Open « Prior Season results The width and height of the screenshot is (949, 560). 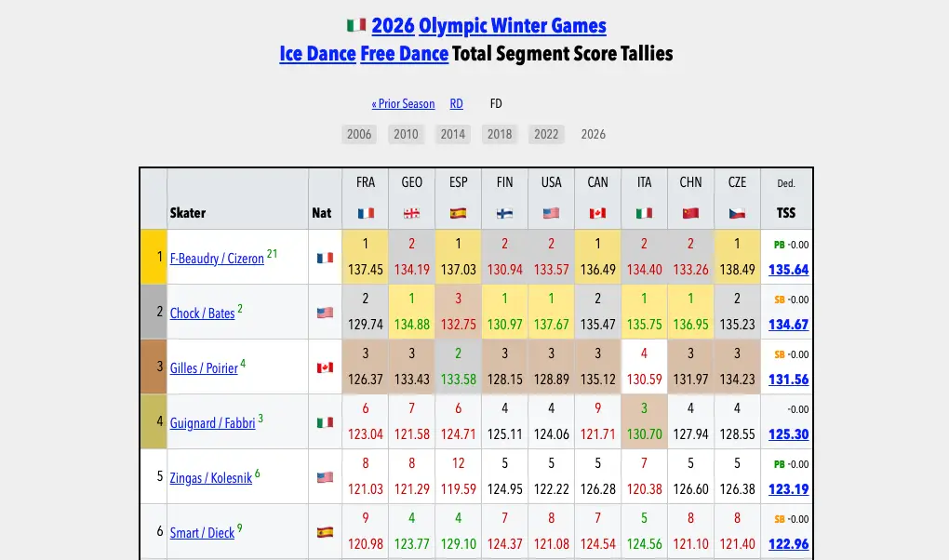coord(403,103)
